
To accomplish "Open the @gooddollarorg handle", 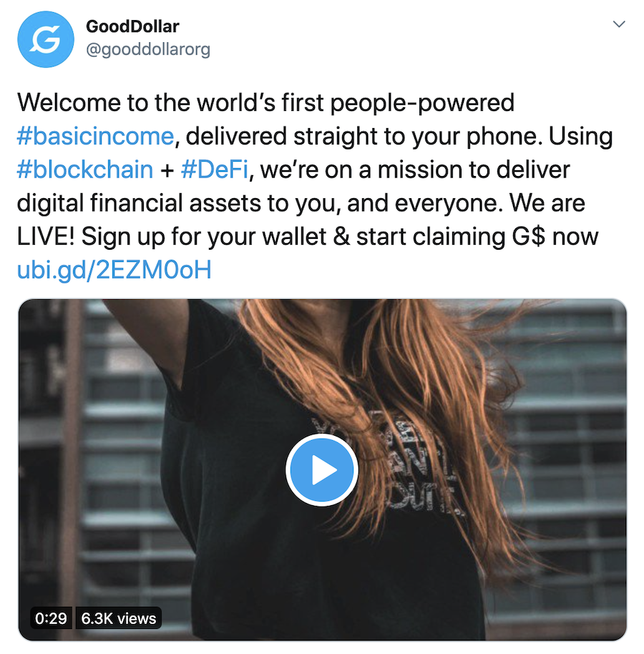I will 148,49.
